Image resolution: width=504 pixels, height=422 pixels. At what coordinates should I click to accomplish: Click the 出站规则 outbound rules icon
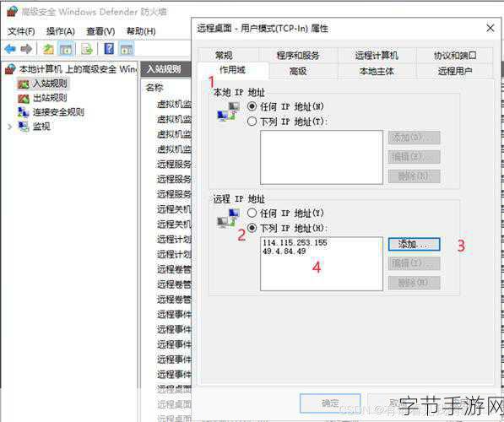coord(24,98)
